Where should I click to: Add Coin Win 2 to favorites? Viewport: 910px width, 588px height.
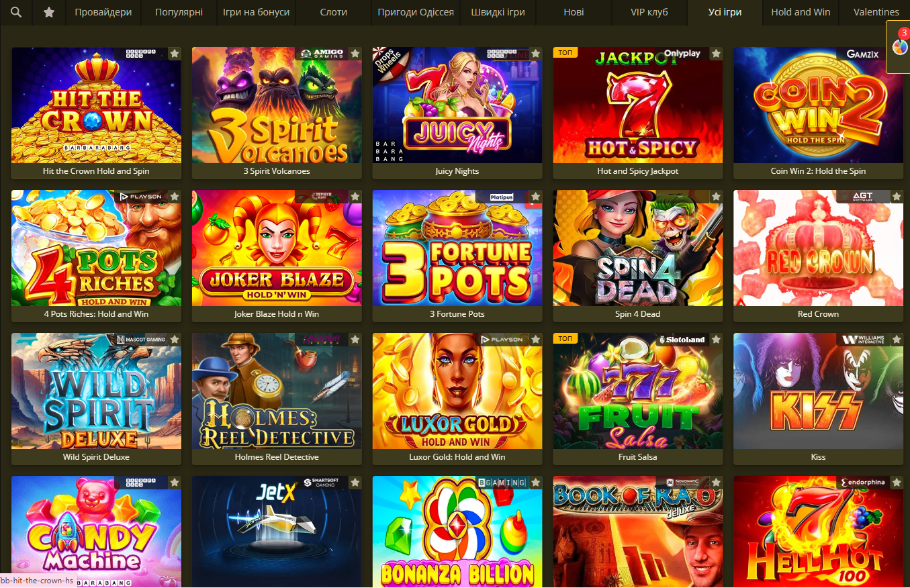(x=897, y=54)
